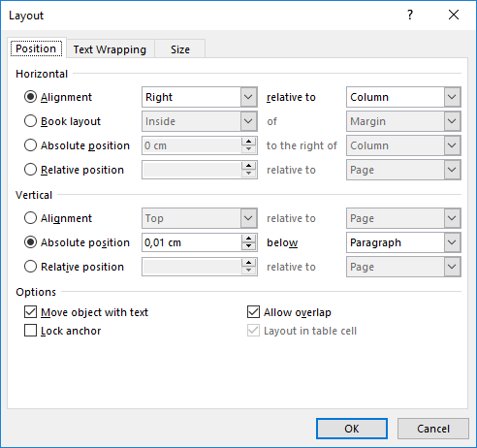Select horizontal Absolute position radio button
The height and width of the screenshot is (448, 477).
(30, 145)
